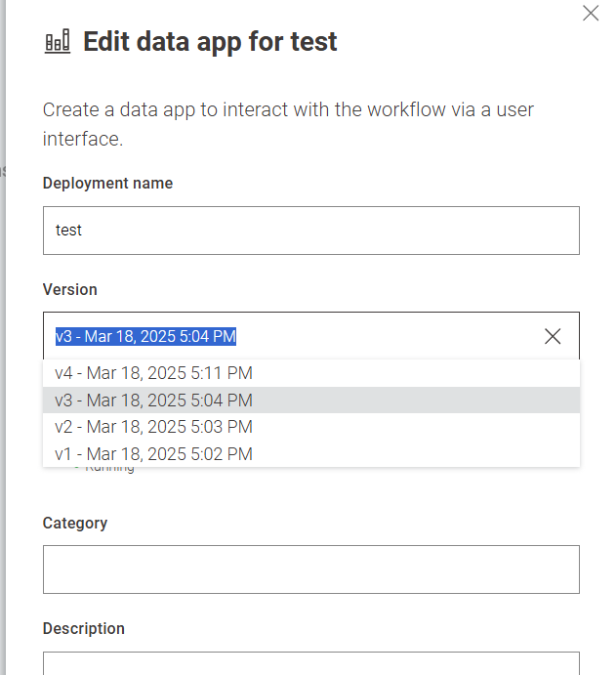Focus the Description text box
The width and height of the screenshot is (616, 675).
click(310, 663)
